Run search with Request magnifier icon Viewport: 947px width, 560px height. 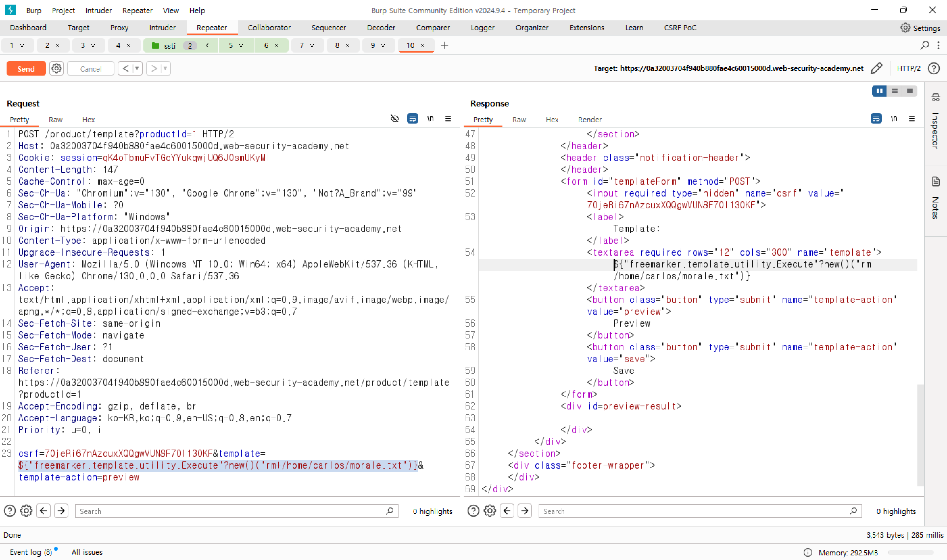click(x=390, y=511)
